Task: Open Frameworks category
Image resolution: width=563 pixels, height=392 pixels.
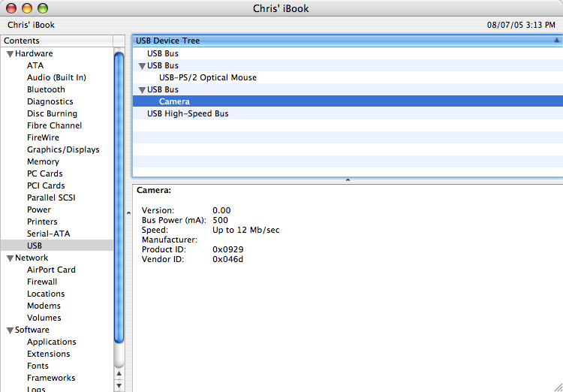Action: coord(51,378)
